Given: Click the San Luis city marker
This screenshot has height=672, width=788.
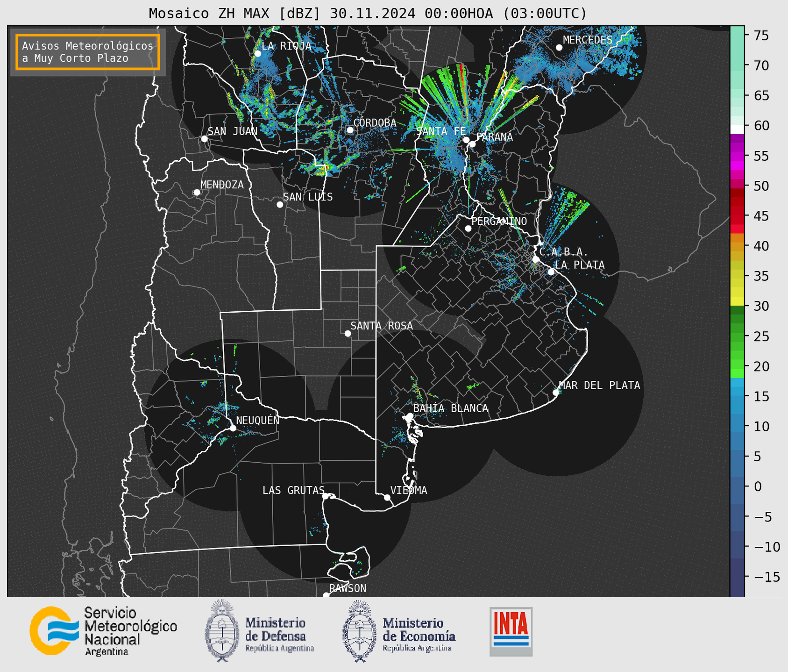Looking at the screenshot, I should [280, 205].
